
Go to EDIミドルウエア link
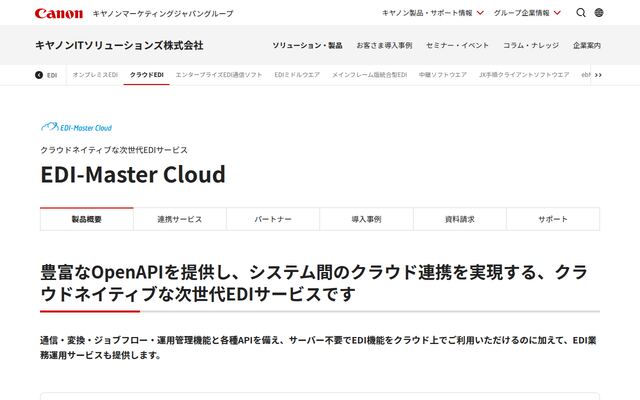(x=297, y=75)
